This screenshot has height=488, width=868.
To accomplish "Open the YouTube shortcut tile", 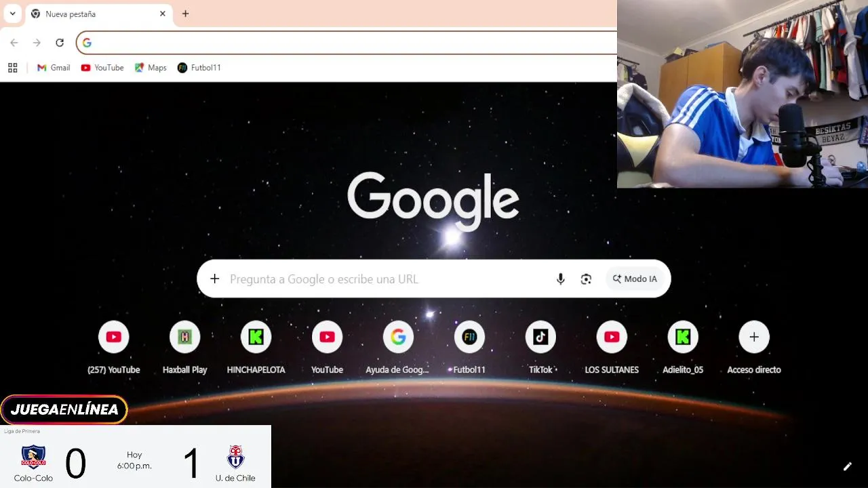I will point(327,347).
